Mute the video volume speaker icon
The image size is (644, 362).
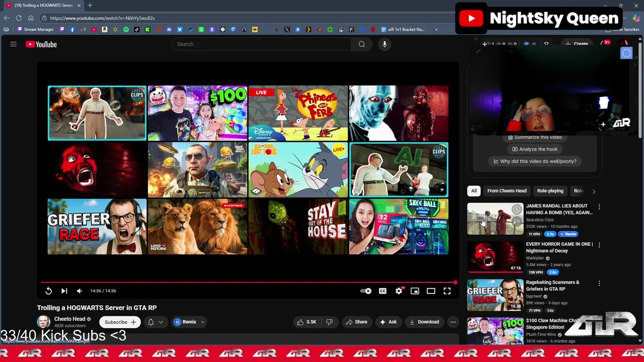coord(79,291)
